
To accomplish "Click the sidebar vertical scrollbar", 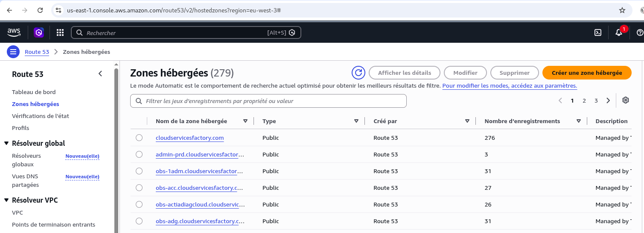I will pyautogui.click(x=117, y=150).
